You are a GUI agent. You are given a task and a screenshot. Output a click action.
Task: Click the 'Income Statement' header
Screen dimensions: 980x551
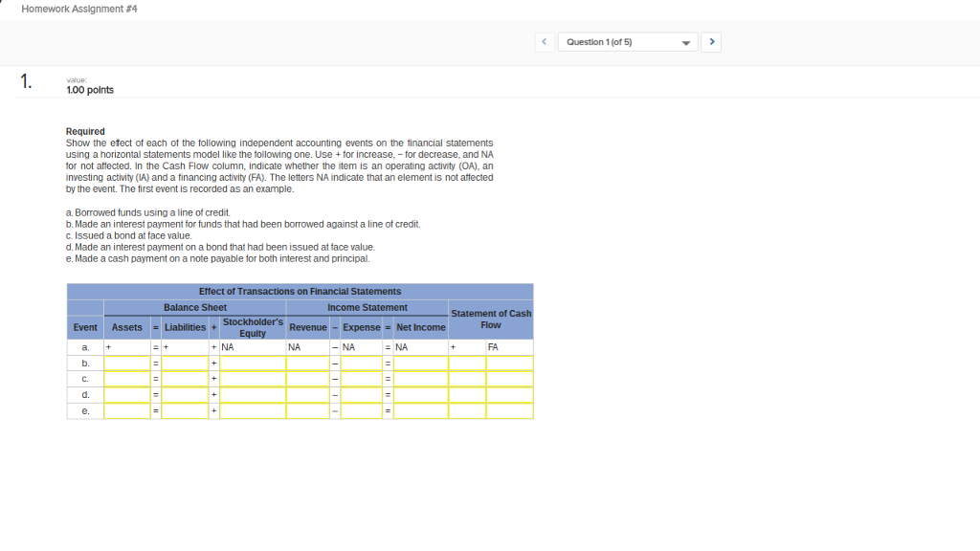[367, 307]
